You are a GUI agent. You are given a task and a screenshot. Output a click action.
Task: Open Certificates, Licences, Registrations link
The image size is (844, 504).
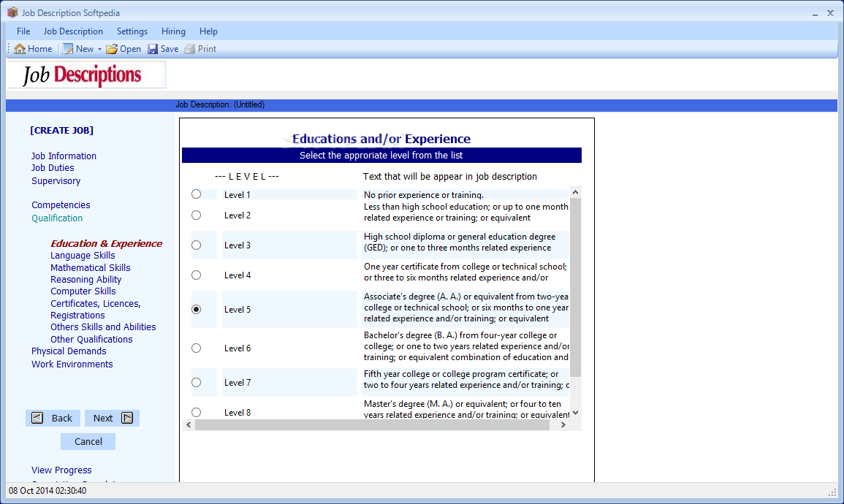[x=96, y=309]
